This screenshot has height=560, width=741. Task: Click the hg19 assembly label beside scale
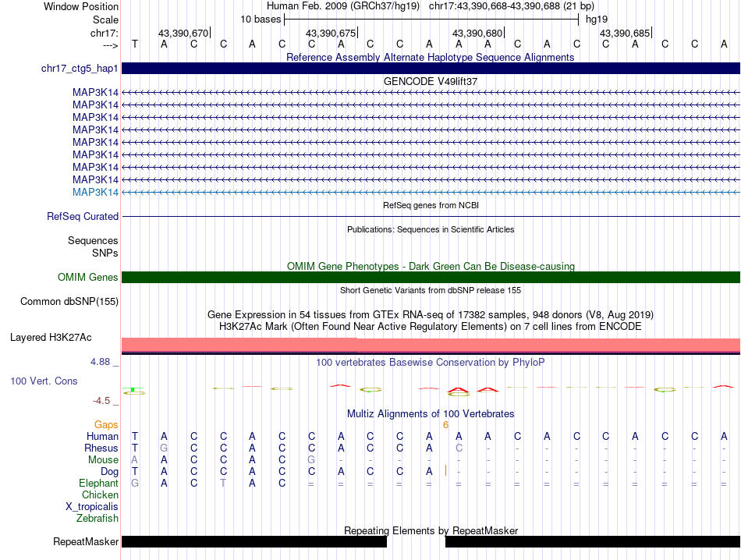[x=597, y=19]
